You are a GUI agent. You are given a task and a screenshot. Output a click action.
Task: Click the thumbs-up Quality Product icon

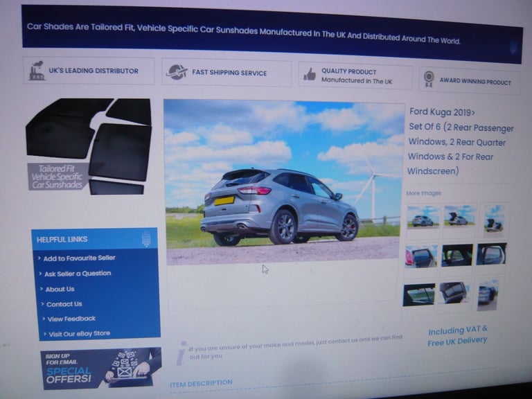pyautogui.click(x=310, y=74)
